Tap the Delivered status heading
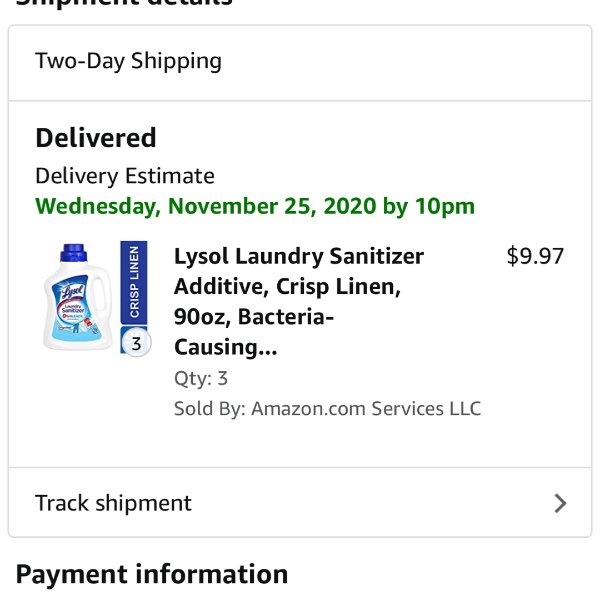The image size is (600, 600). pos(96,138)
